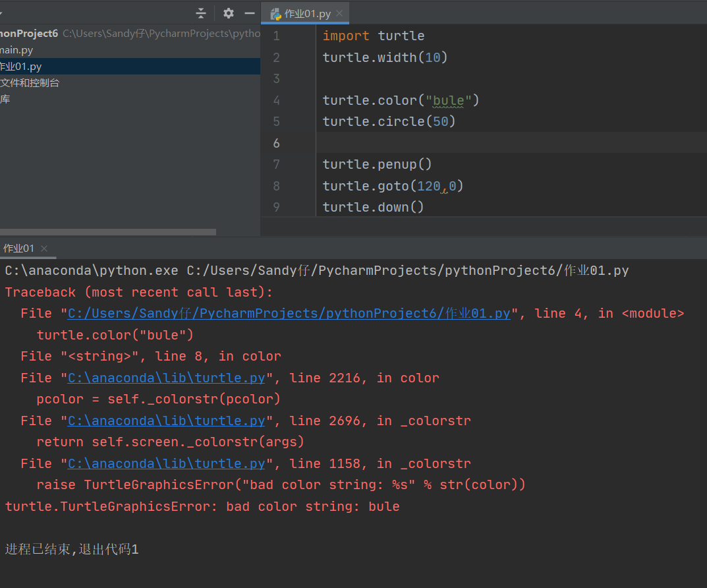
Task: Open turtle.py link at line 1158
Action: coord(167,463)
